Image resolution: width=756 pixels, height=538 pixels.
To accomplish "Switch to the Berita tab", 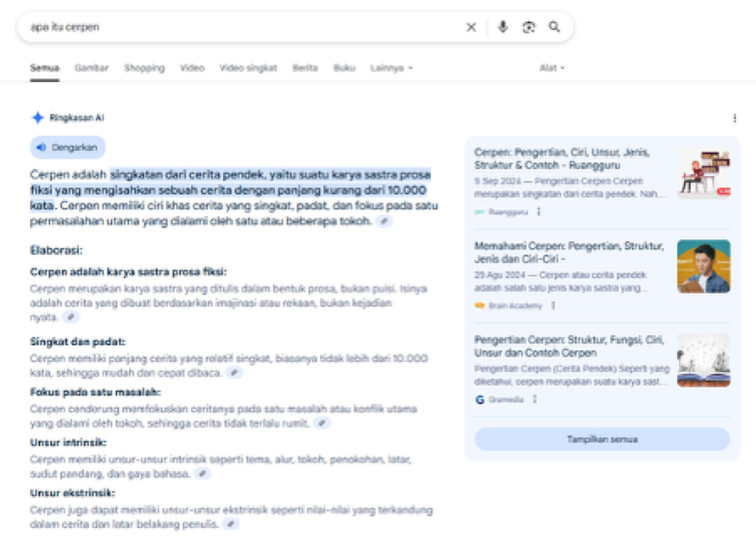I will (x=305, y=68).
